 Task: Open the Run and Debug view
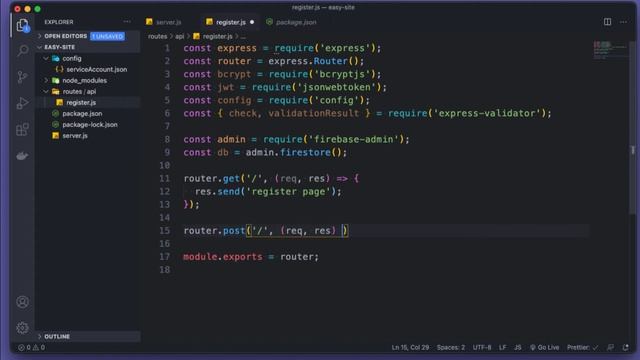point(22,103)
